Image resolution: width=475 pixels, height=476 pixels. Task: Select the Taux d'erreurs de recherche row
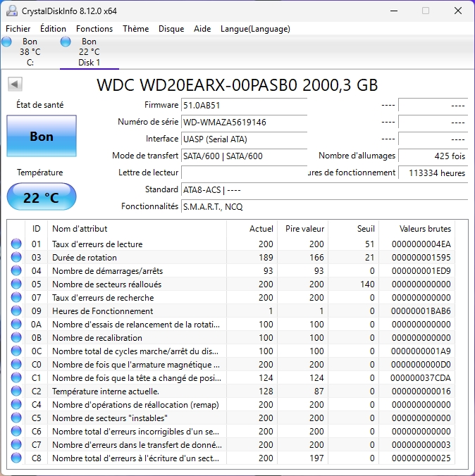[233, 297]
